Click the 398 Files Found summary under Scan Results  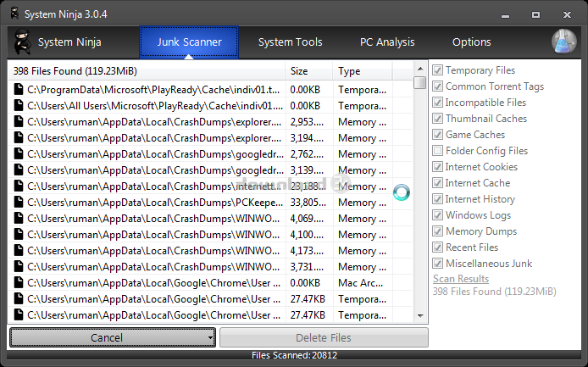coord(494,292)
